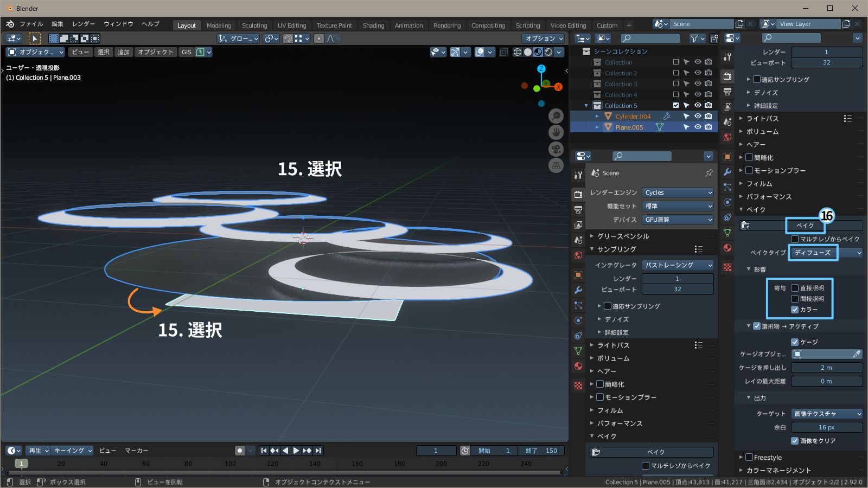
Task: Click the pin icon beside Scene header
Action: click(709, 173)
